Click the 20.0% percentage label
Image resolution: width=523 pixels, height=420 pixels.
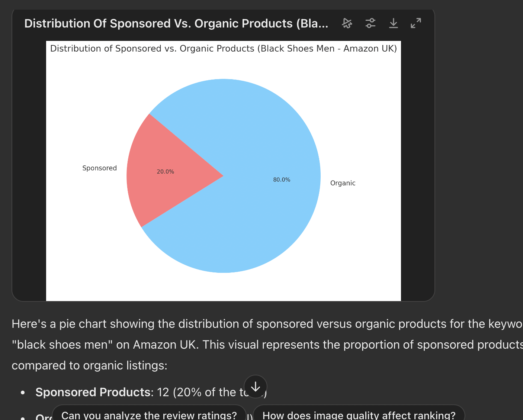coord(165,172)
